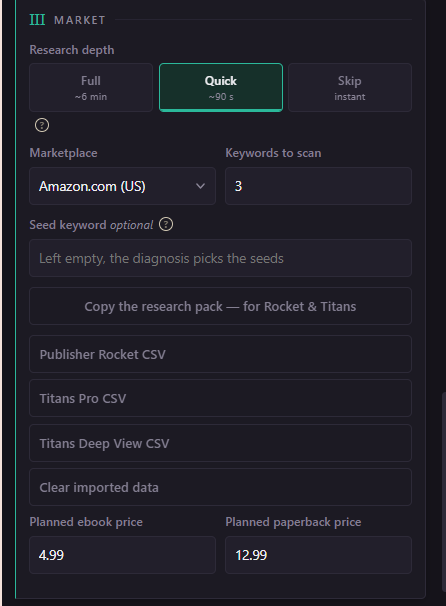Click the vertical scrollbar on the right edge
446x606 pixels.
tap(444, 492)
